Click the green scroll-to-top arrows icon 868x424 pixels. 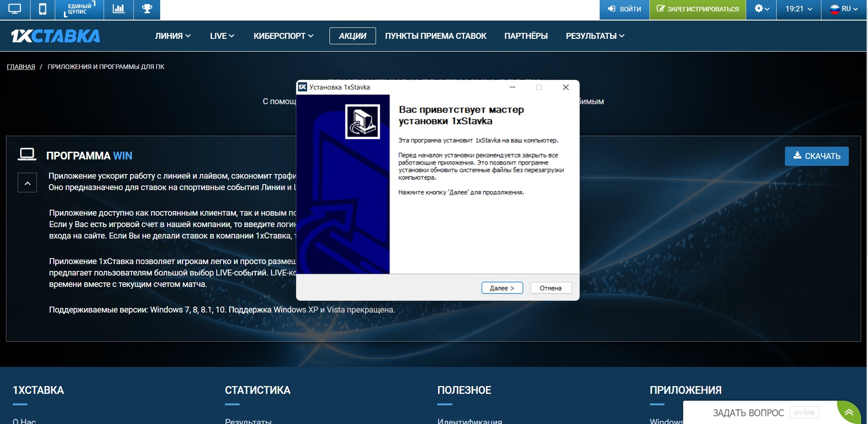(x=849, y=413)
